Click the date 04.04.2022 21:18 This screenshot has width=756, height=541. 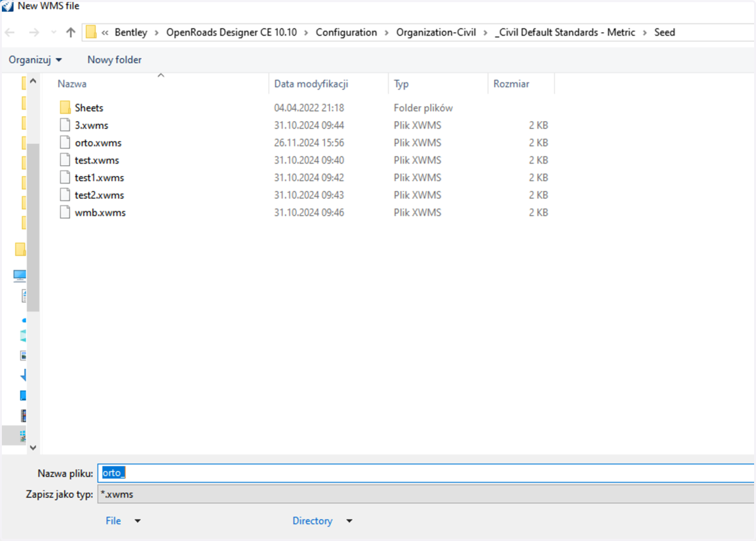309,108
